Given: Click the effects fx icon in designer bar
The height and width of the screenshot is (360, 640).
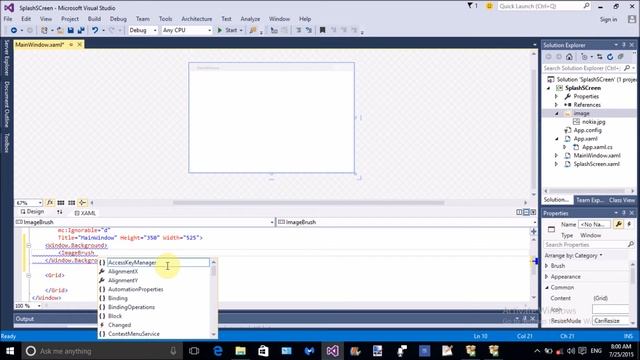Looking at the screenshot, I should (x=50, y=202).
